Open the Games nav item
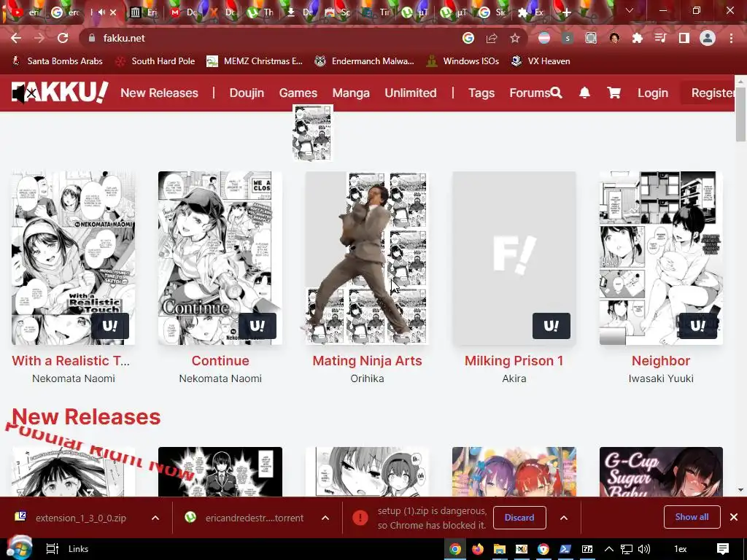This screenshot has height=560, width=747. coord(298,93)
